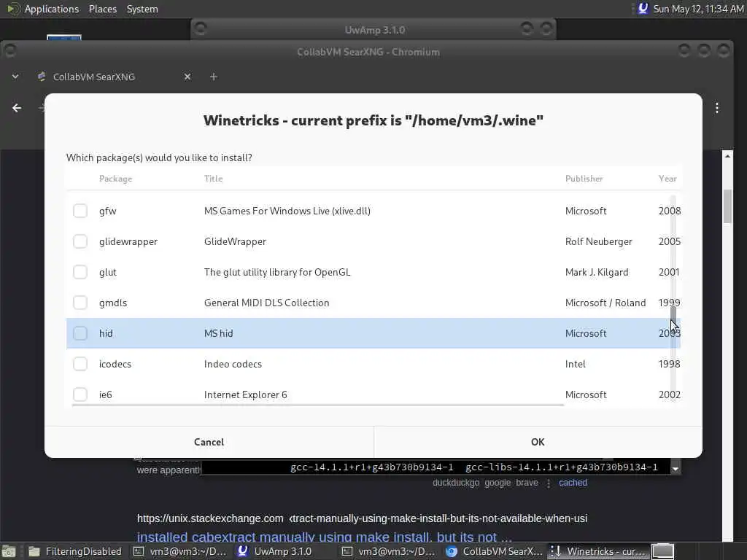Click the 'Microsoft / Roland' publisher cell
747x560 pixels.
click(605, 303)
